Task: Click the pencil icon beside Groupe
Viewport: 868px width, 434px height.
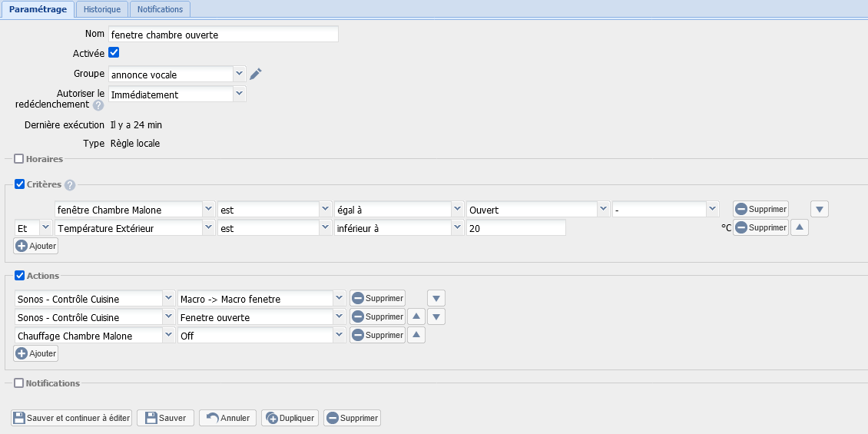Action: tap(256, 74)
